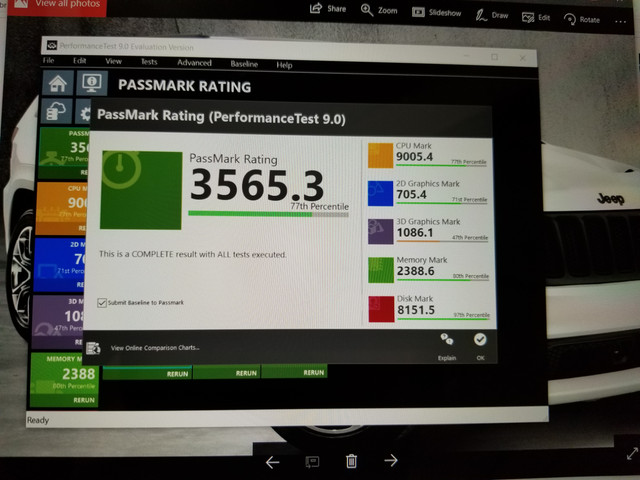Click the green PassMark stopwatch tile

141,190
